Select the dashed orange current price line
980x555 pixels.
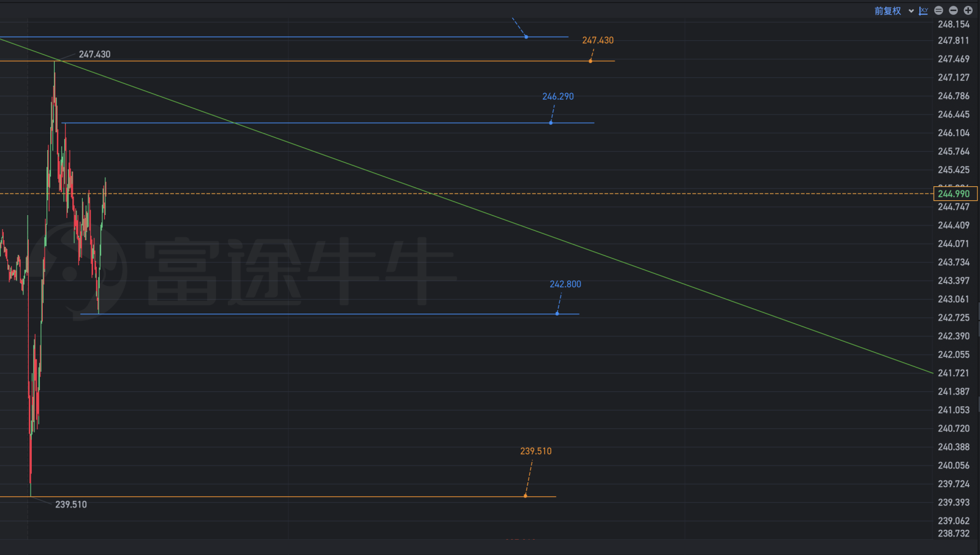466,194
